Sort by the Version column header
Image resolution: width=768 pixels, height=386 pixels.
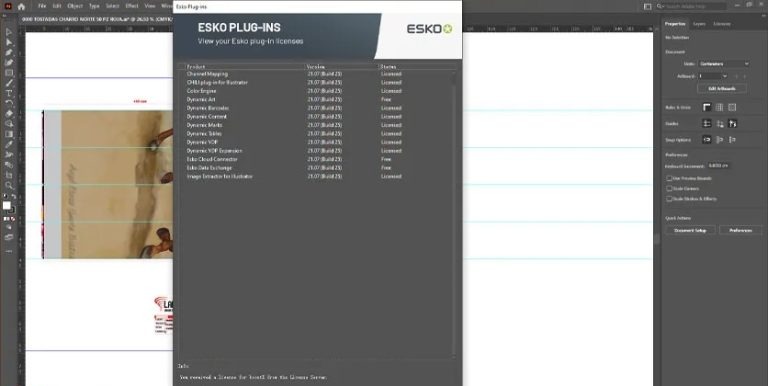(341, 66)
